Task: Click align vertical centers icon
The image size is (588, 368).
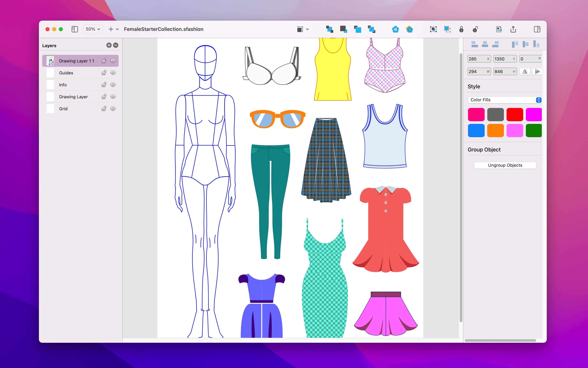Action: pos(525,44)
